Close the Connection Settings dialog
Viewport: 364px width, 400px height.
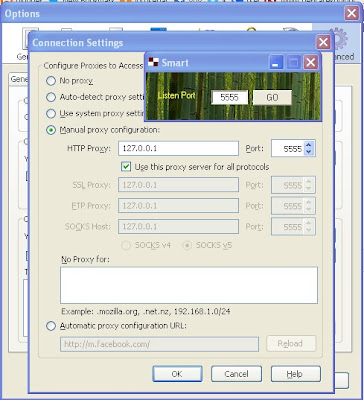point(323,42)
